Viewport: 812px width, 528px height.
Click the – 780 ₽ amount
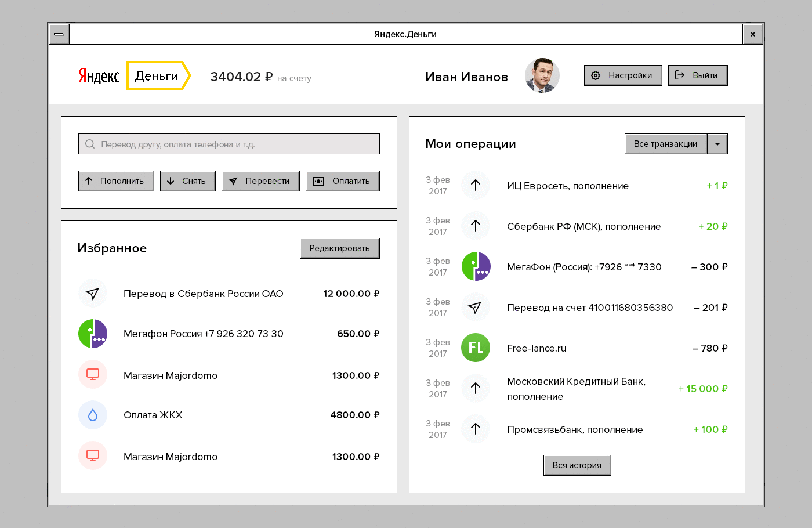tap(710, 348)
